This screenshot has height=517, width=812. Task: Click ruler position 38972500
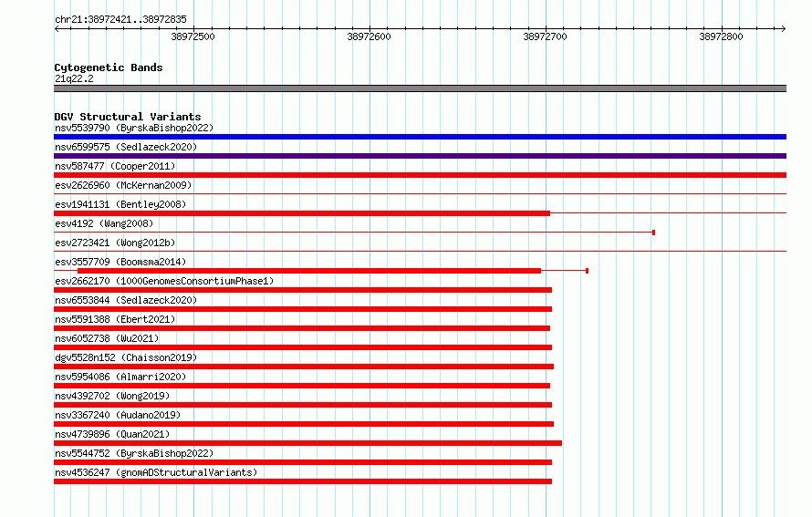193,36
